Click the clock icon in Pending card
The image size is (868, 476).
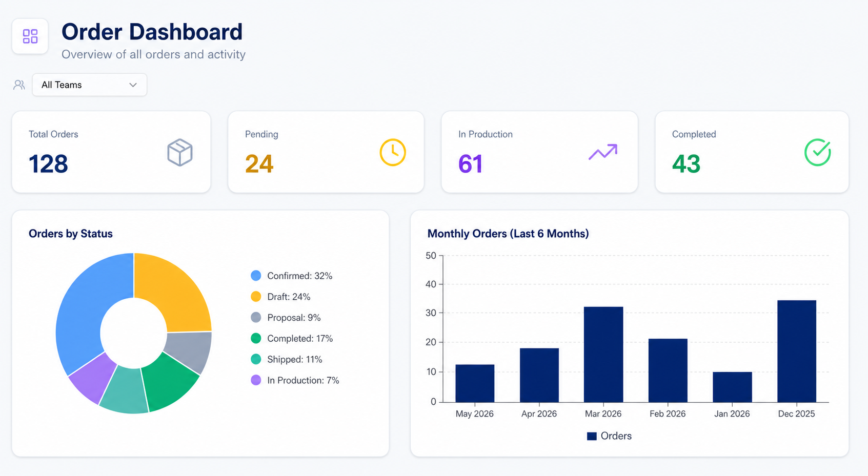coord(393,152)
